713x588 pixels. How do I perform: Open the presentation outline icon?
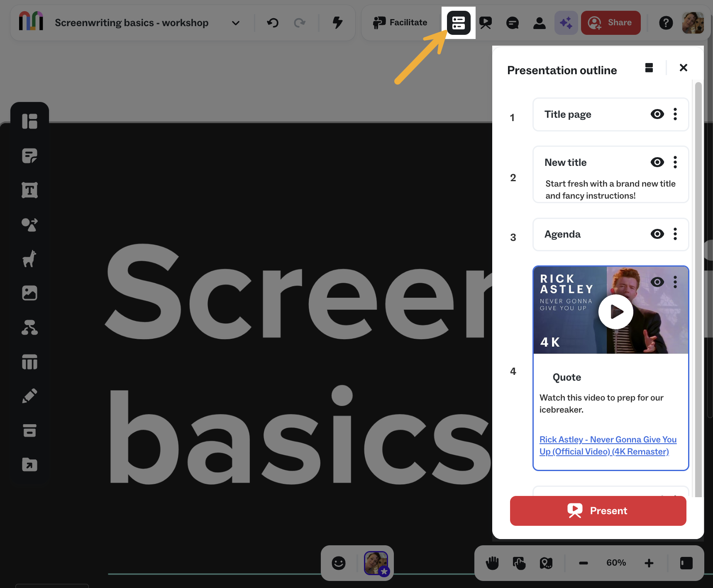[x=458, y=23]
